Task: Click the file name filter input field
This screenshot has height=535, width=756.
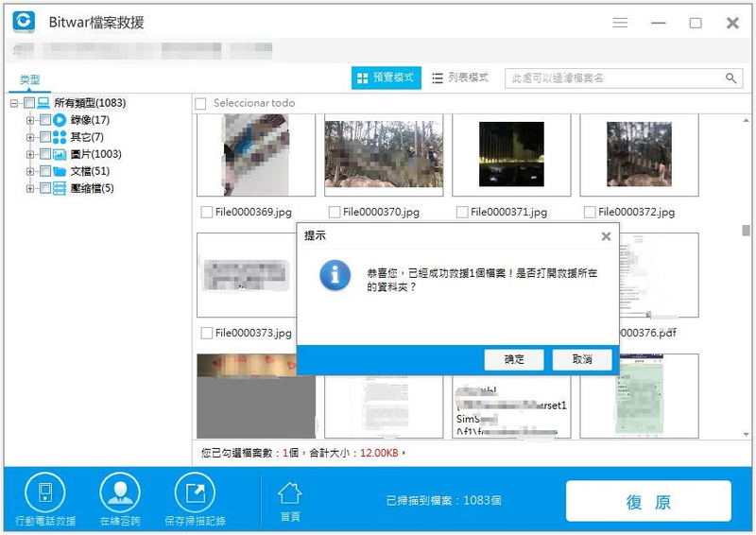Action: pos(623,78)
